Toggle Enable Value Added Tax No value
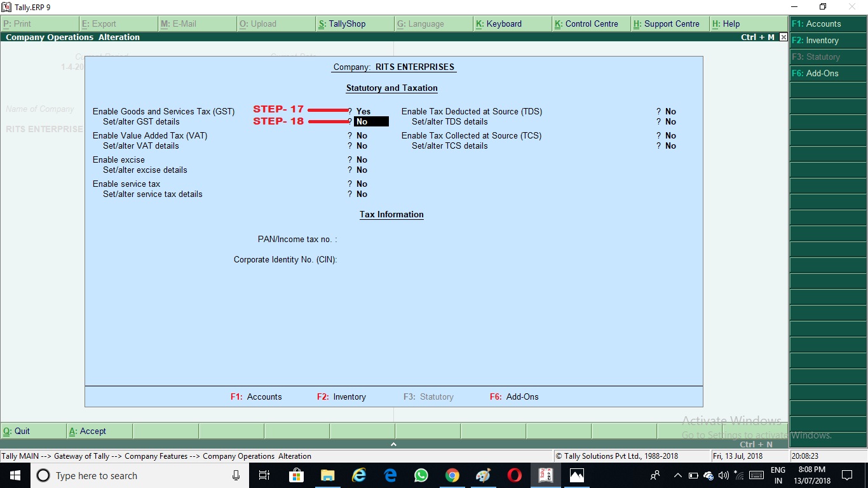This screenshot has height=488, width=868. 362,135
